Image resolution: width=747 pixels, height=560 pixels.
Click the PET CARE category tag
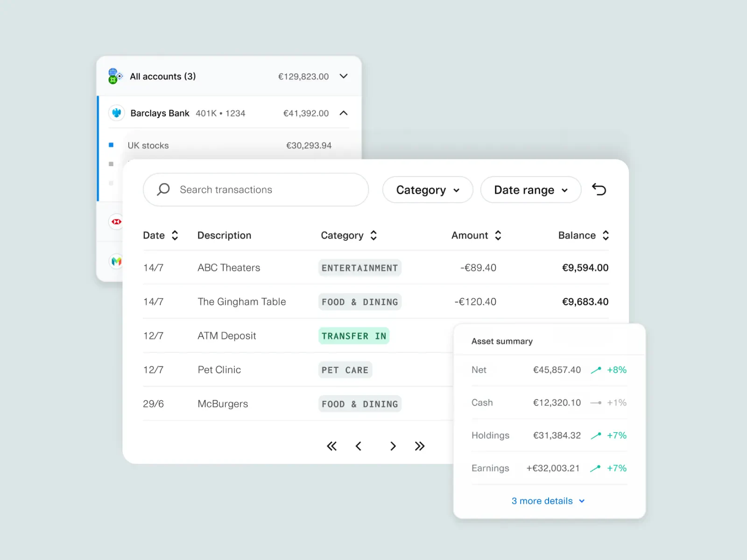345,370
